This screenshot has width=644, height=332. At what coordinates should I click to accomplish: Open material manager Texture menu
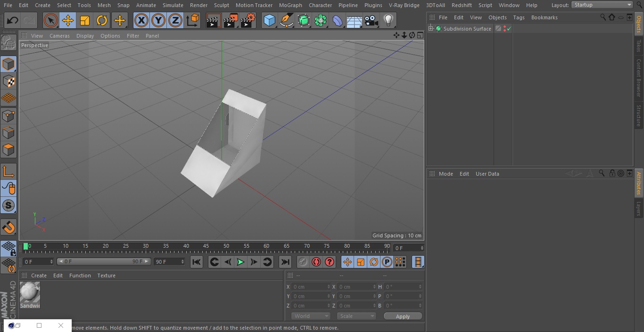coord(106,275)
